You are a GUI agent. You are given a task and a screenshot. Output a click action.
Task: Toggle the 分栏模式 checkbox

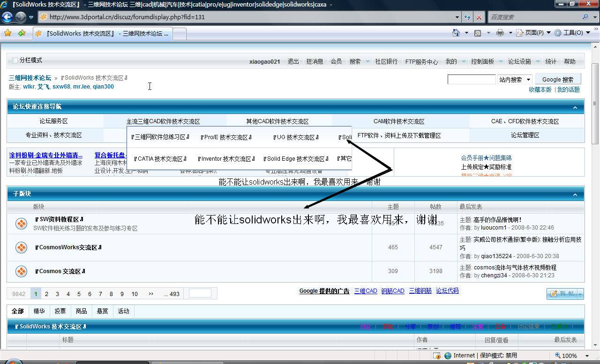point(15,60)
